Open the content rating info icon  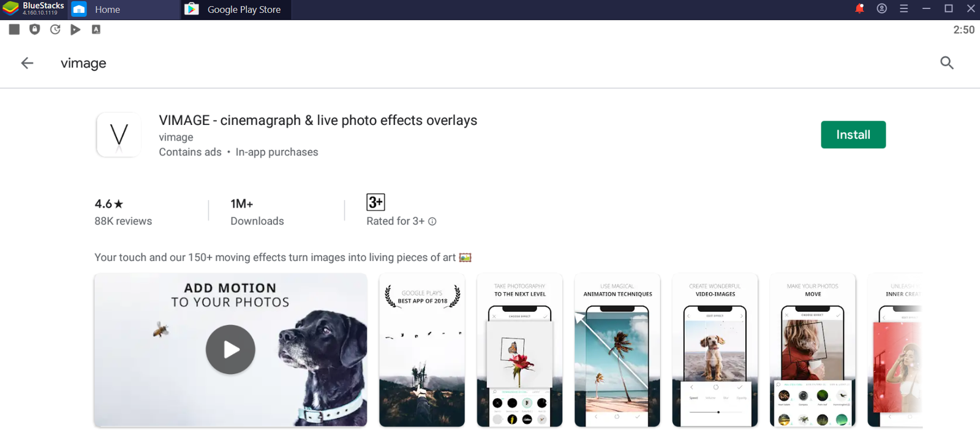point(432,221)
